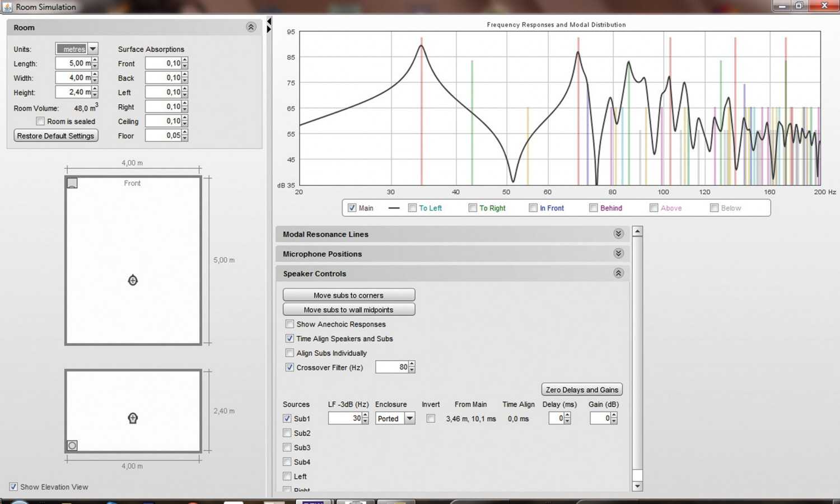Screen dimensions: 840x504
Task: Expand the Modal Resonance Lines section
Action: click(x=618, y=234)
